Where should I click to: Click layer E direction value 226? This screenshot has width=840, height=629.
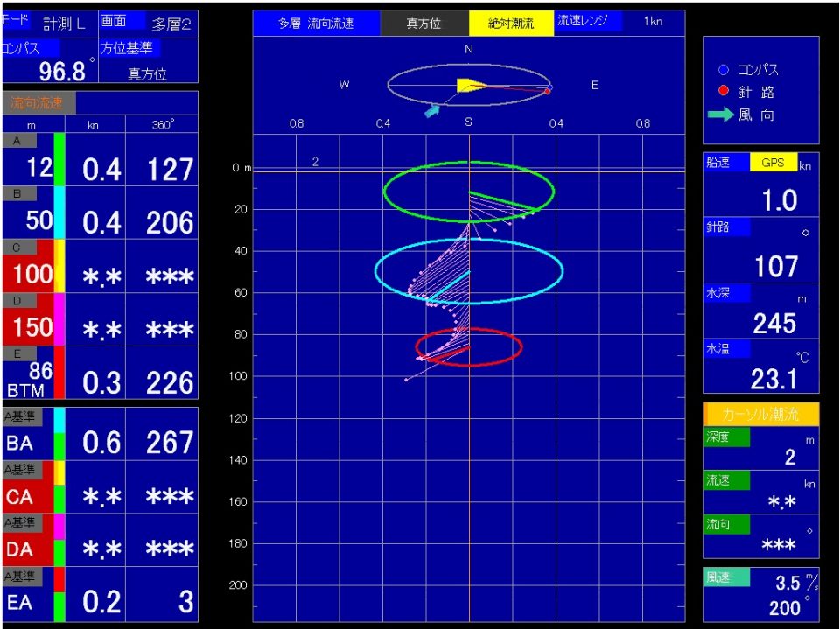[170, 382]
